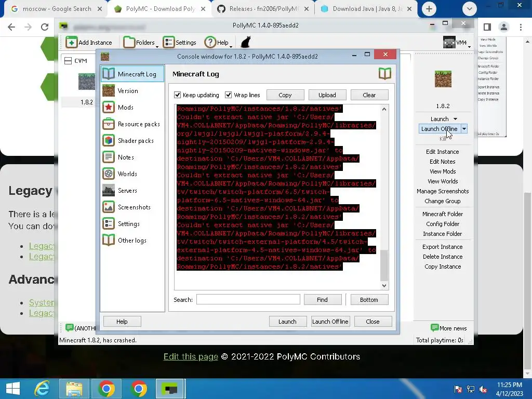Expand the Launch dropdown arrow in side panel
Screen dimensions: 532x399
[x=455, y=119]
